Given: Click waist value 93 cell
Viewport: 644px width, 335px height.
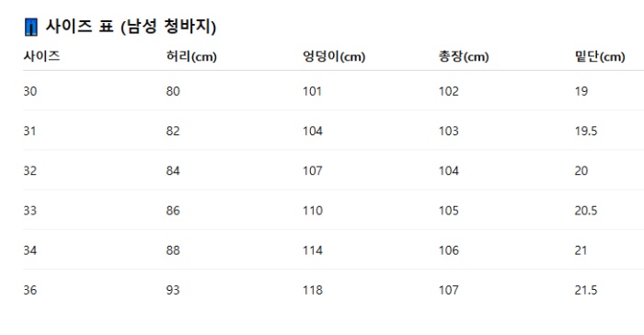Looking at the screenshot, I should [173, 290].
